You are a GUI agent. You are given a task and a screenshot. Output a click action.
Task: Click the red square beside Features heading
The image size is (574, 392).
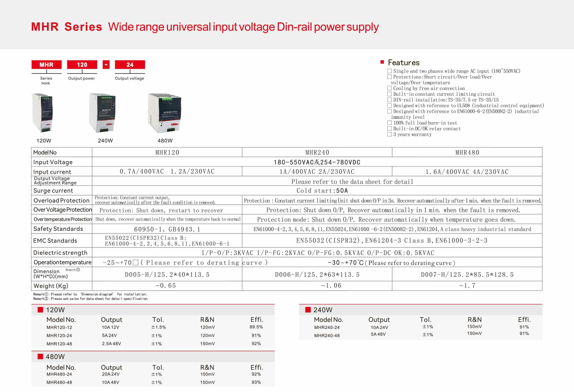(x=382, y=62)
